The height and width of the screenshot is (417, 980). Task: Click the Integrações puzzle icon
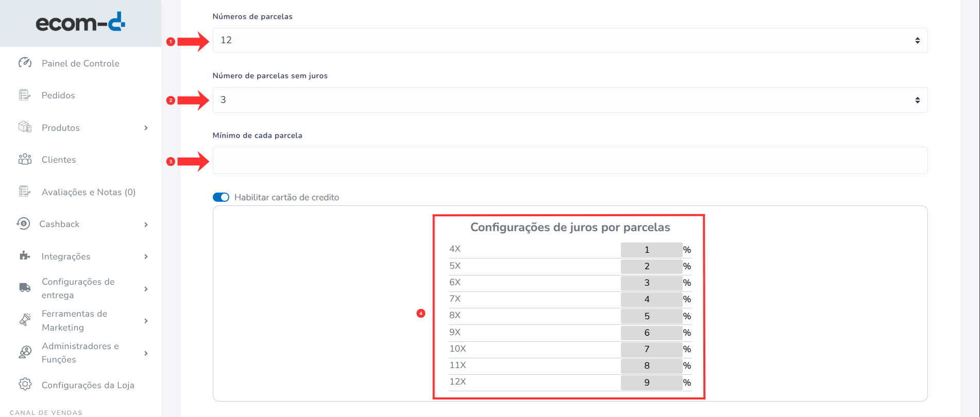tap(25, 256)
